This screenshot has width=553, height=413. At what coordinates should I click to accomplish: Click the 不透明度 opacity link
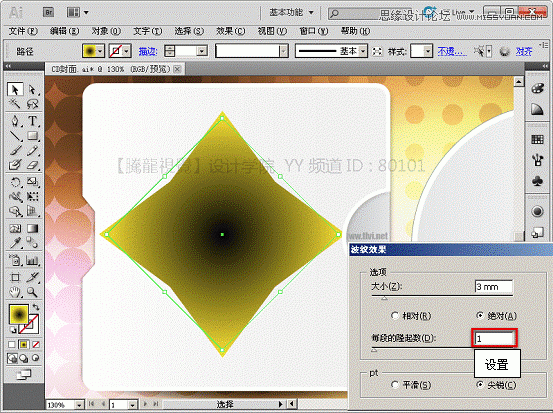pyautogui.click(x=452, y=51)
